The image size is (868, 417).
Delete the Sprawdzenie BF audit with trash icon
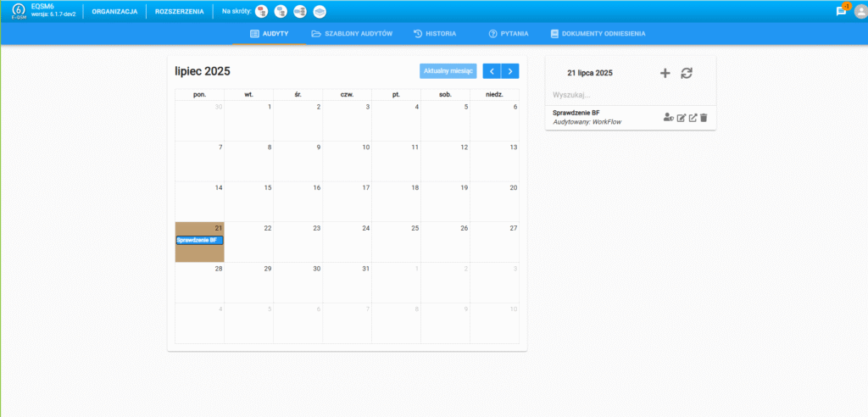click(703, 118)
